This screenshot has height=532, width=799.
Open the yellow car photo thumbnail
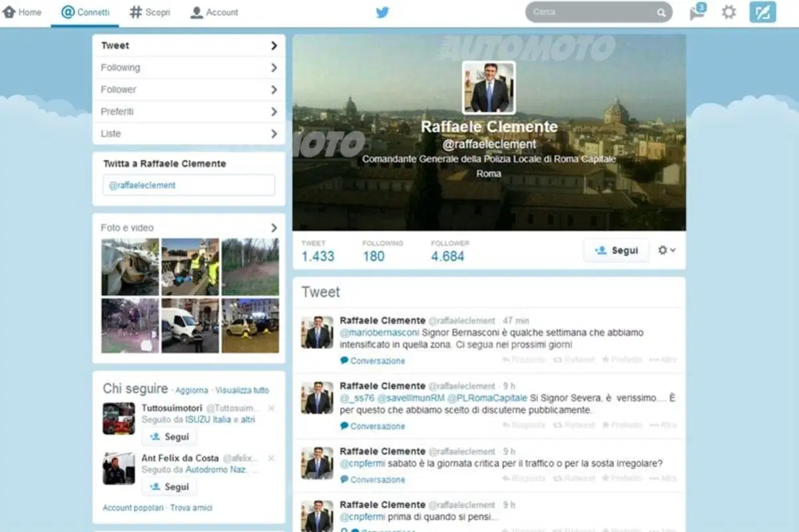pyautogui.click(x=250, y=326)
